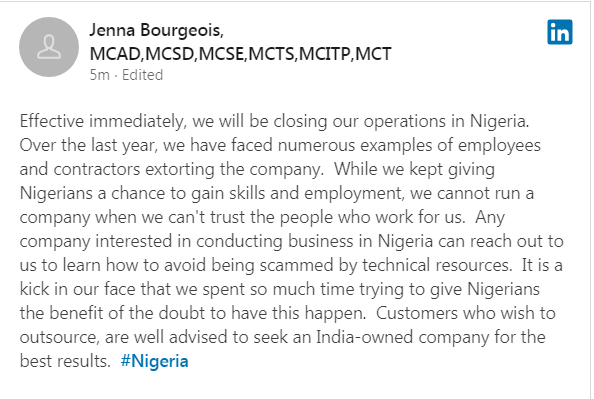Click the Edited label beside timestamp

(x=142, y=75)
